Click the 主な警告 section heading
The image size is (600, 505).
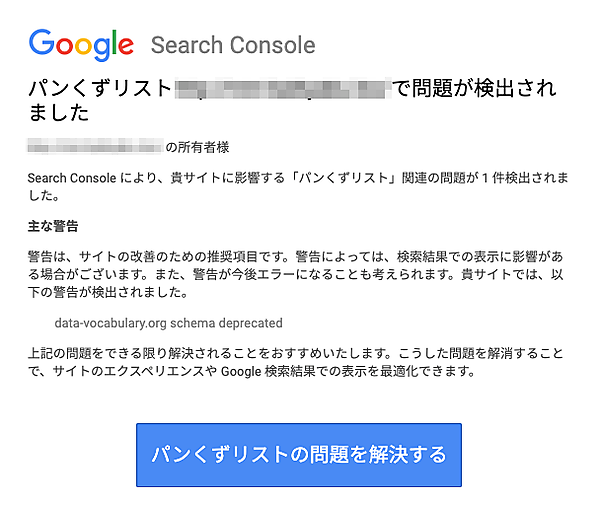[54, 225]
